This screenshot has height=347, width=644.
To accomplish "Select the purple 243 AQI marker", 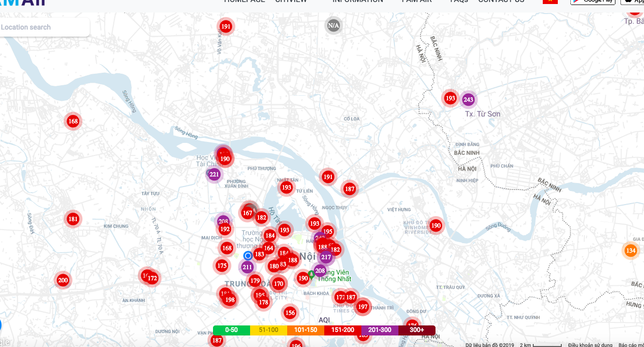I will click(468, 100).
